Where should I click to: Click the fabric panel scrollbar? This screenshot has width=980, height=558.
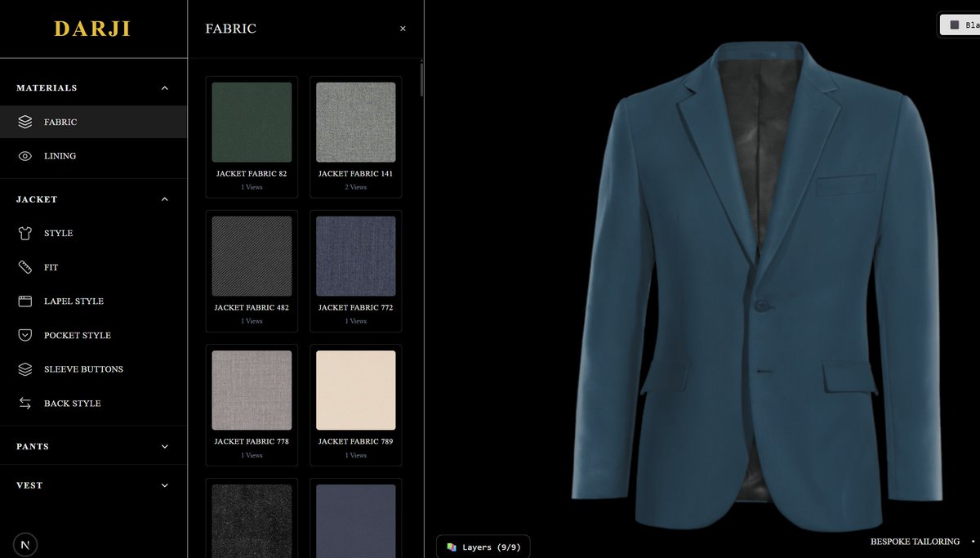coord(421,79)
